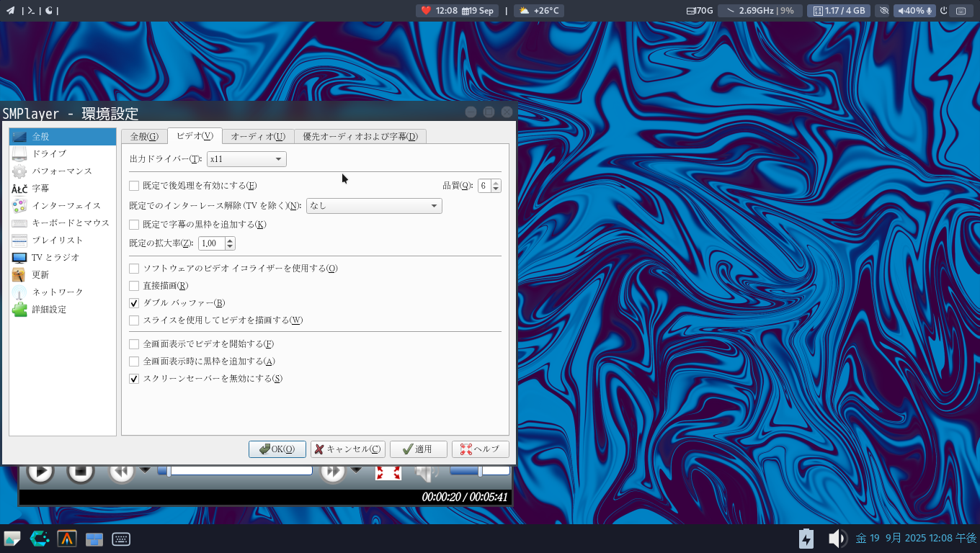The width and height of the screenshot is (980, 553).
Task: Click the SMPlayer seek bar
Action: (235, 470)
